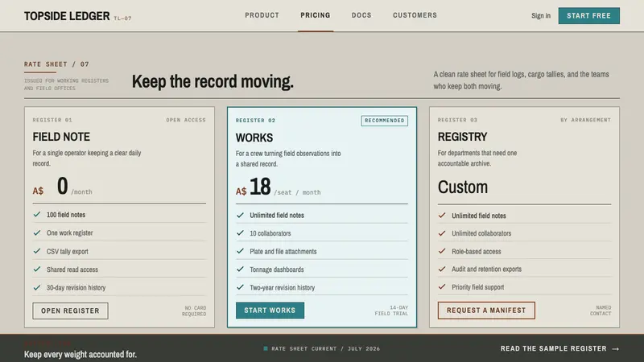Click the checkmark beside 30-day revision history
This screenshot has width=644, height=362.
(x=37, y=287)
